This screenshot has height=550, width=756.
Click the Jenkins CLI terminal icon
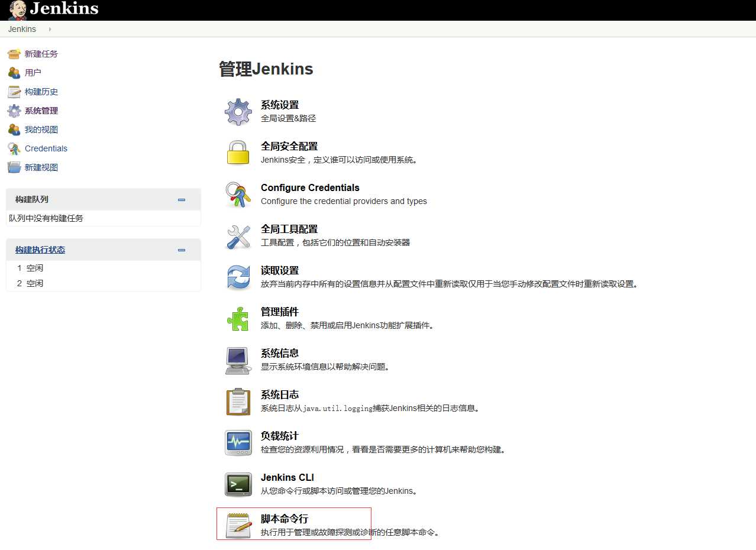(x=238, y=484)
